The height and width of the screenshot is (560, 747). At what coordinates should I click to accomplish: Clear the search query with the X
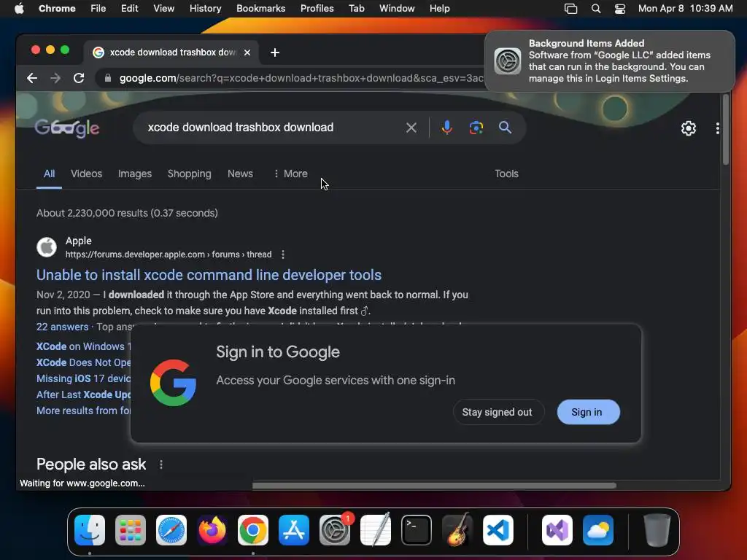click(x=411, y=128)
